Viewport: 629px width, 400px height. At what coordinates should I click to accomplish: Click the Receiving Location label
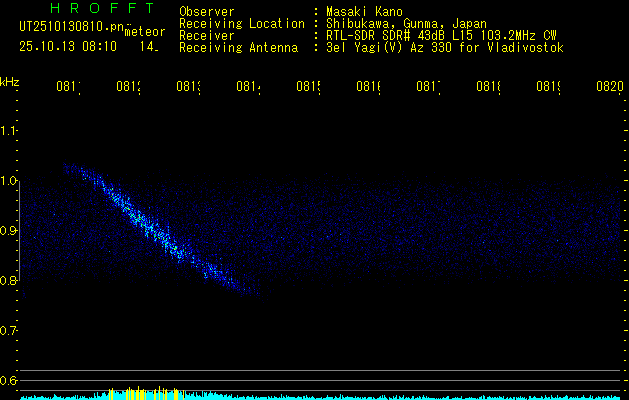click(241, 23)
